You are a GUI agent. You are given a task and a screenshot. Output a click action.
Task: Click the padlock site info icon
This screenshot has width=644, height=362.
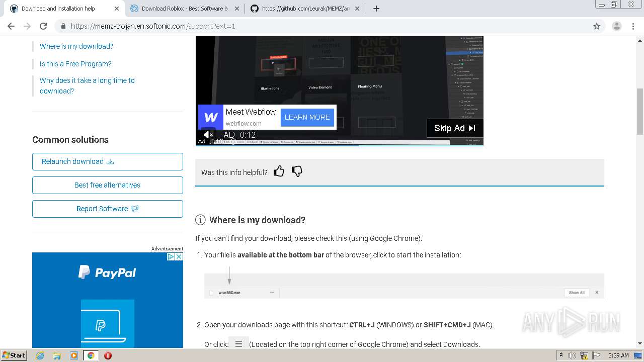[x=63, y=26]
